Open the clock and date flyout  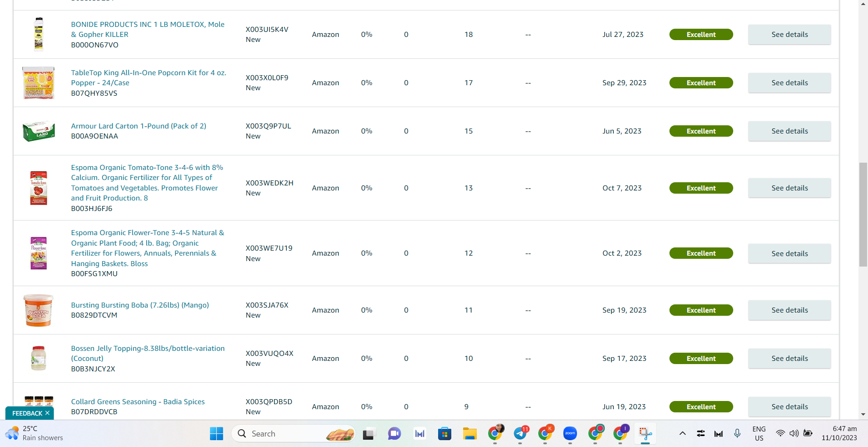point(839,433)
